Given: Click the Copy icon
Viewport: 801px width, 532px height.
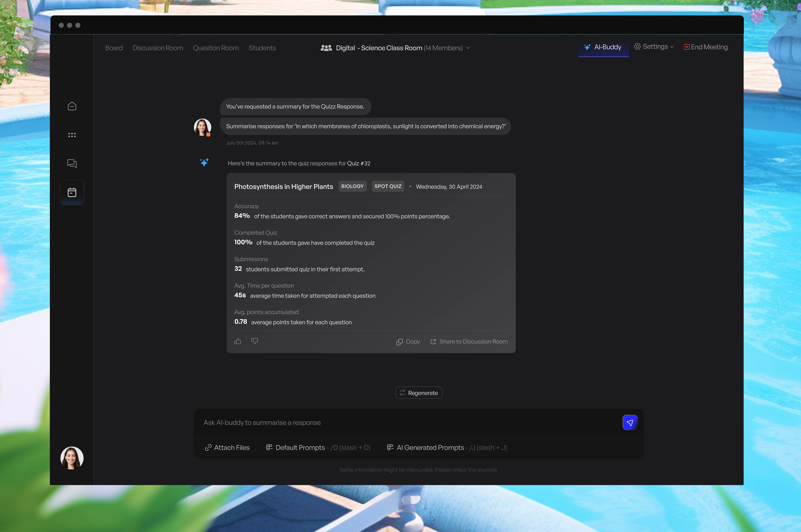Looking at the screenshot, I should (399, 342).
